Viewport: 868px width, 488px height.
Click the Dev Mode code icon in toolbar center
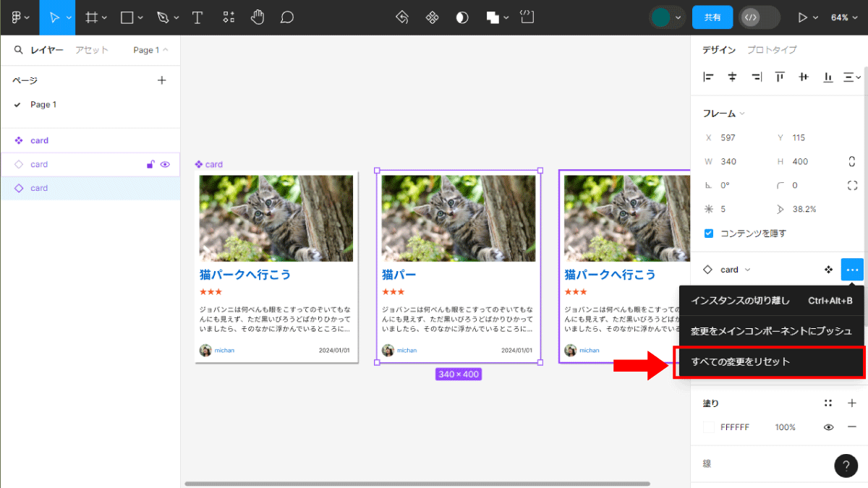pos(527,17)
